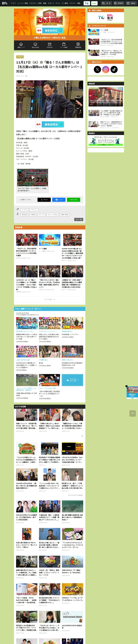Select バラエティ・音楽 in the top navigation
Image resolution: width=138 pixels, height=644 pixels.
[x=35, y=3]
